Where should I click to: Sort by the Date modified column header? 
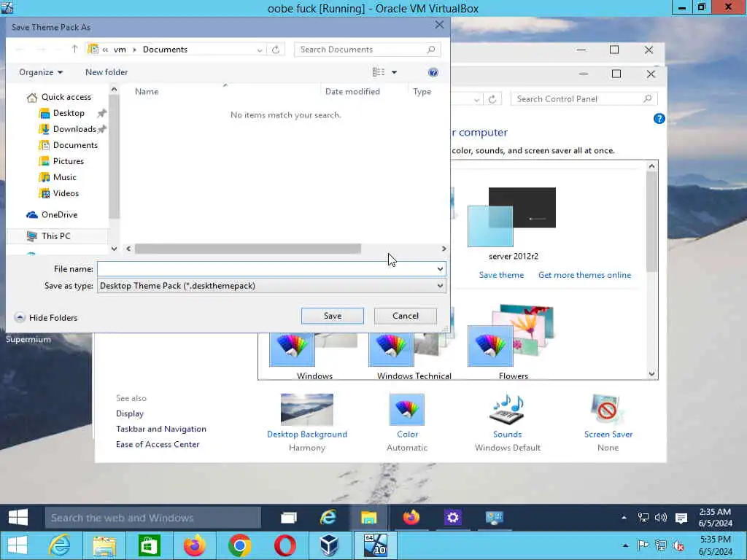[352, 92]
